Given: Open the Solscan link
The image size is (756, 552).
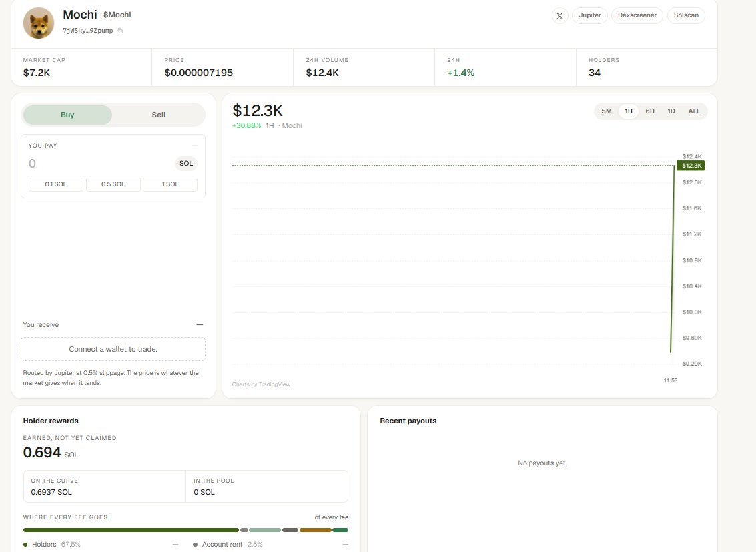Looking at the screenshot, I should [686, 15].
